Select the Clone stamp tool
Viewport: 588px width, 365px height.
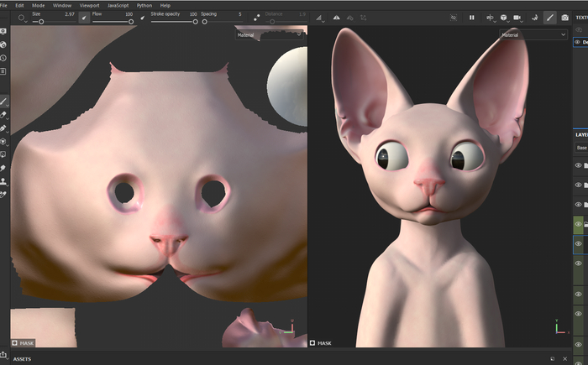click(4, 181)
